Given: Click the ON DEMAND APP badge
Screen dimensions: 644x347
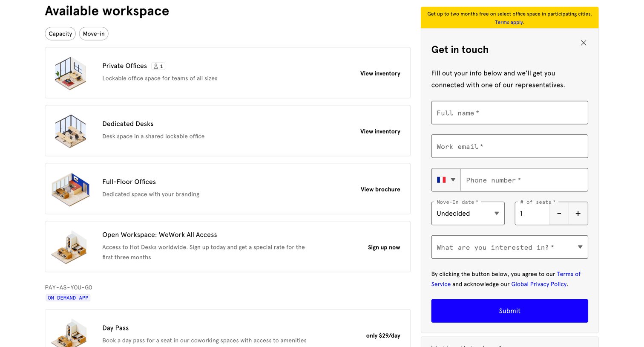Looking at the screenshot, I should 68,298.
